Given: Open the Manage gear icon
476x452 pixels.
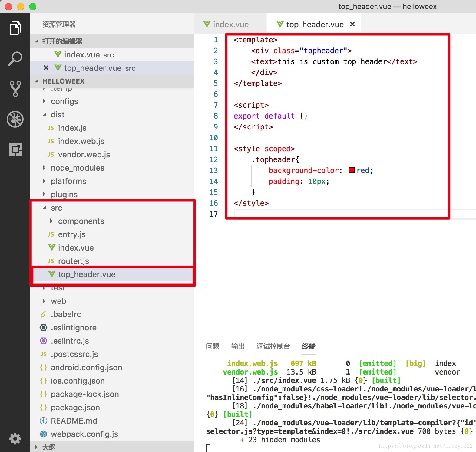Looking at the screenshot, I should (x=15, y=438).
